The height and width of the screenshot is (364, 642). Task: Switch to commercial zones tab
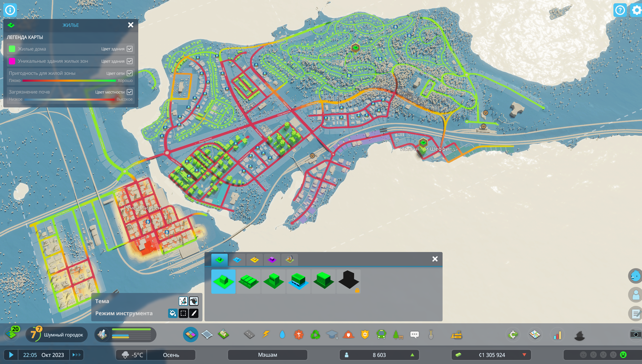pyautogui.click(x=237, y=260)
